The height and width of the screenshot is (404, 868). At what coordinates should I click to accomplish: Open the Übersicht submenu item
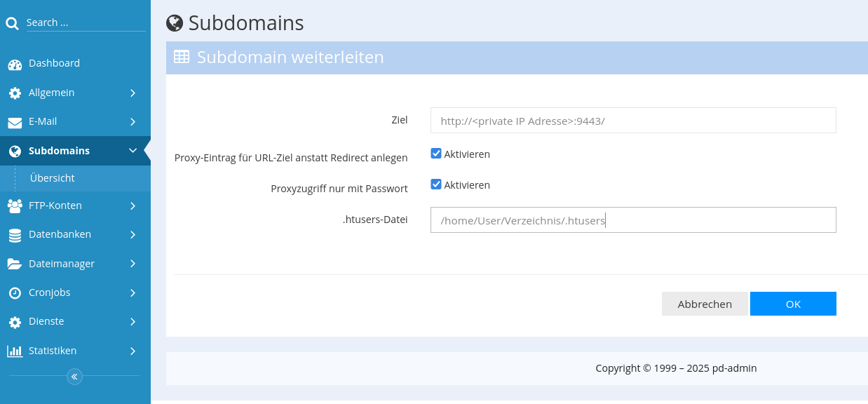(53, 178)
